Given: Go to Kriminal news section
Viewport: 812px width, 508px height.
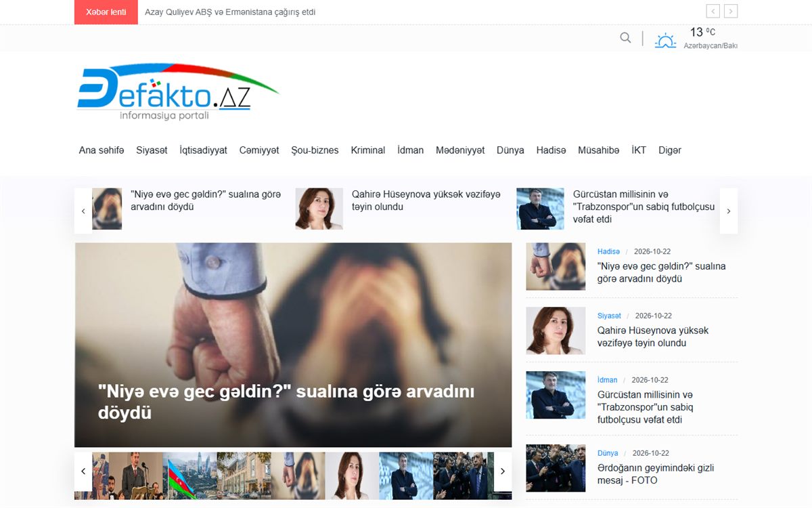Looking at the screenshot, I should tap(368, 150).
